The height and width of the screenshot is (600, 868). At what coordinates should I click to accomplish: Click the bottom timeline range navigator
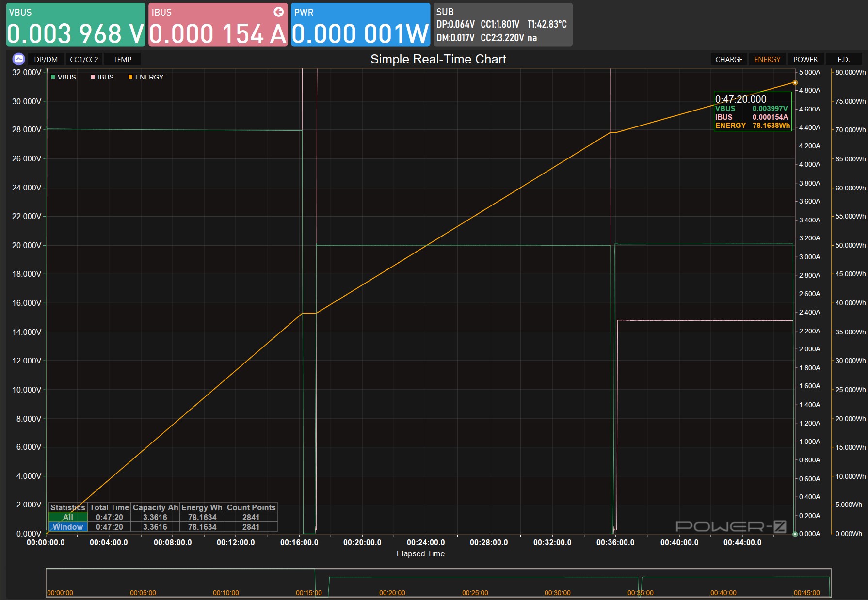point(438,583)
